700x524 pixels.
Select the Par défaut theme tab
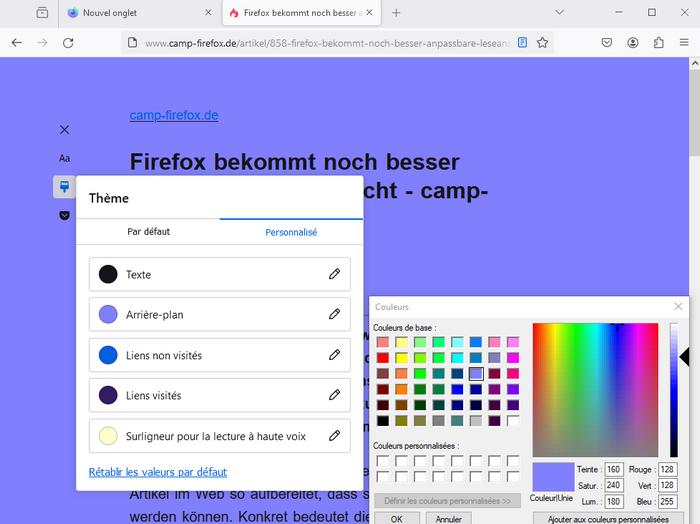point(148,232)
